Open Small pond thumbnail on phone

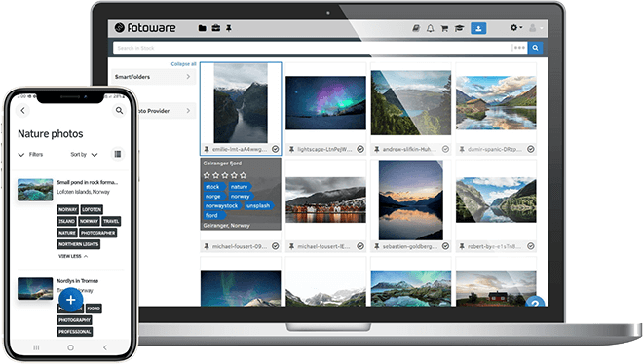coord(35,190)
